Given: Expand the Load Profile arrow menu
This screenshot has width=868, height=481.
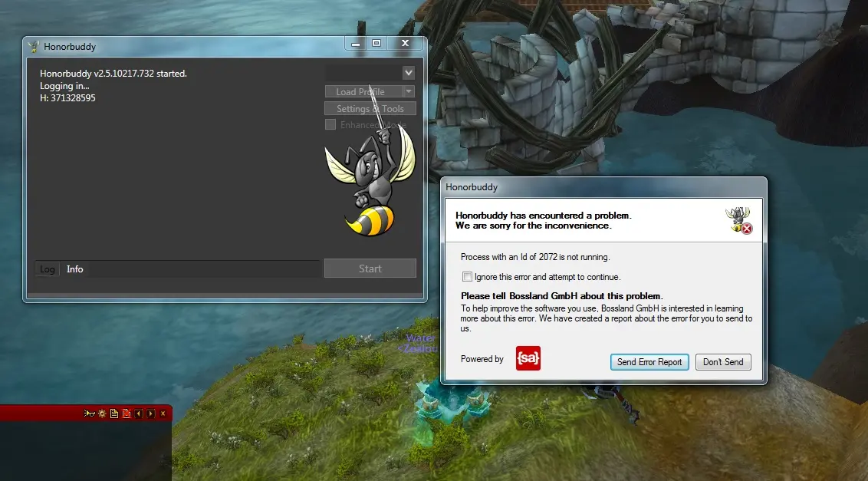Looking at the screenshot, I should (409, 91).
